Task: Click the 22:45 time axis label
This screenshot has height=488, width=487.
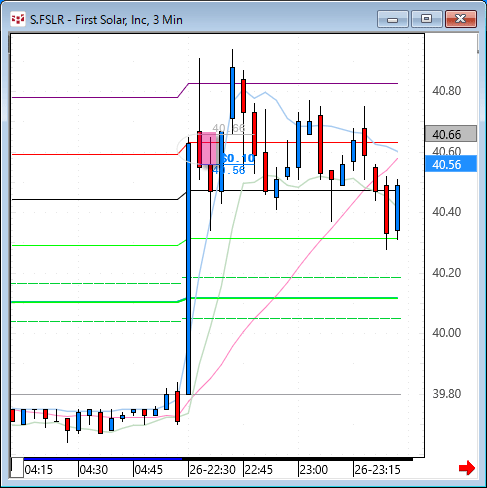Action: 258,470
